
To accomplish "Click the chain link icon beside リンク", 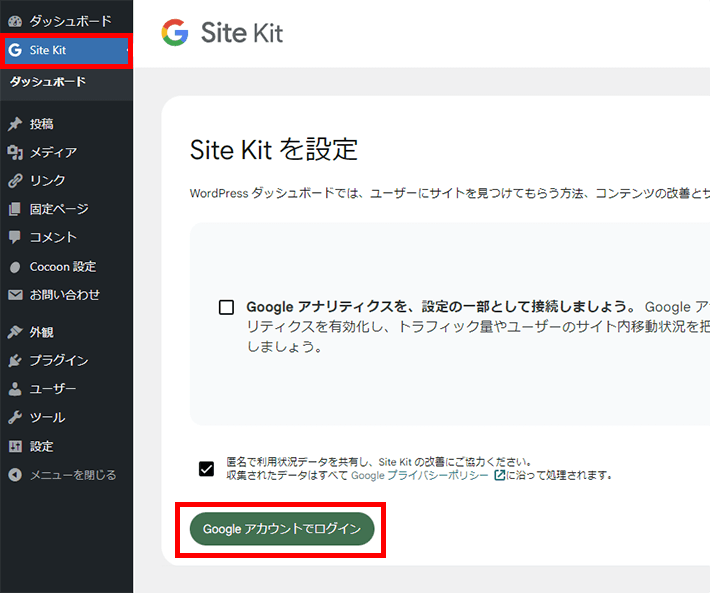I will pyautogui.click(x=14, y=181).
